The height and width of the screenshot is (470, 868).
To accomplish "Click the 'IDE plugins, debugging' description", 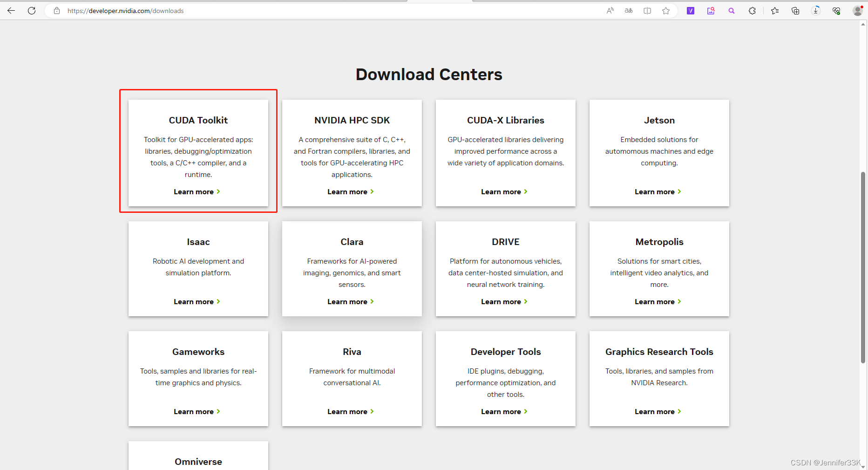I will coord(506,383).
